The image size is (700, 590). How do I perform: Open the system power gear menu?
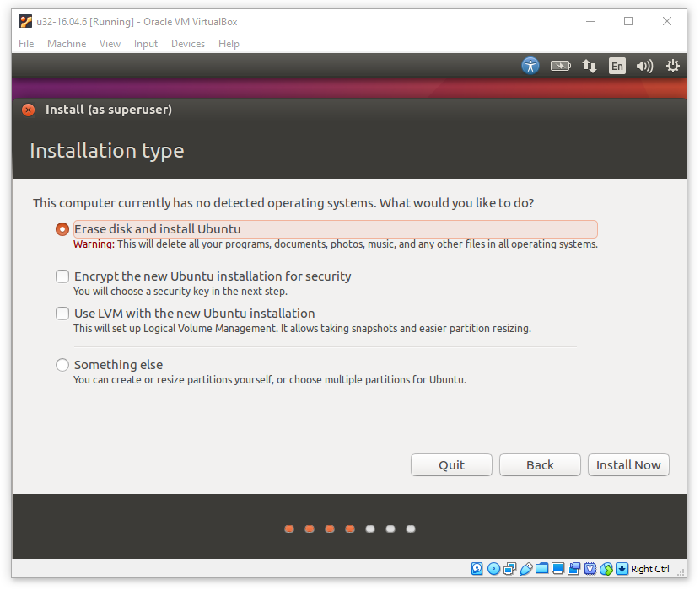[673, 66]
